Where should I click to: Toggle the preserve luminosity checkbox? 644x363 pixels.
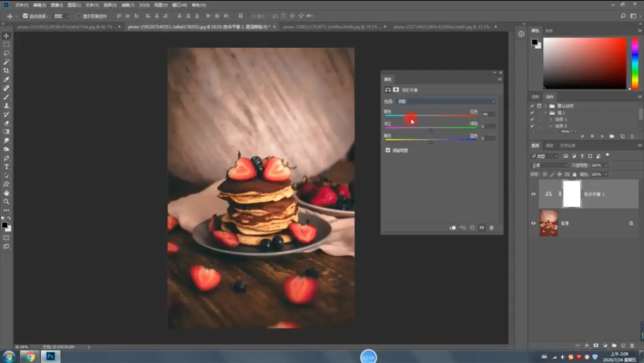(388, 150)
